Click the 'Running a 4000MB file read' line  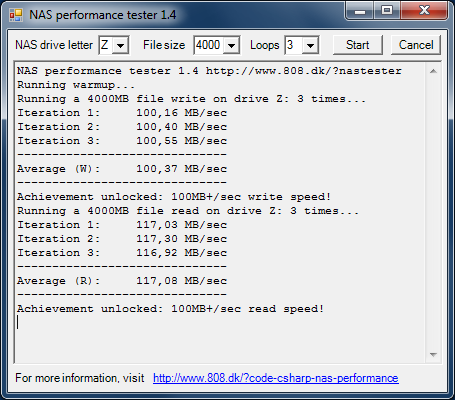[188, 211]
